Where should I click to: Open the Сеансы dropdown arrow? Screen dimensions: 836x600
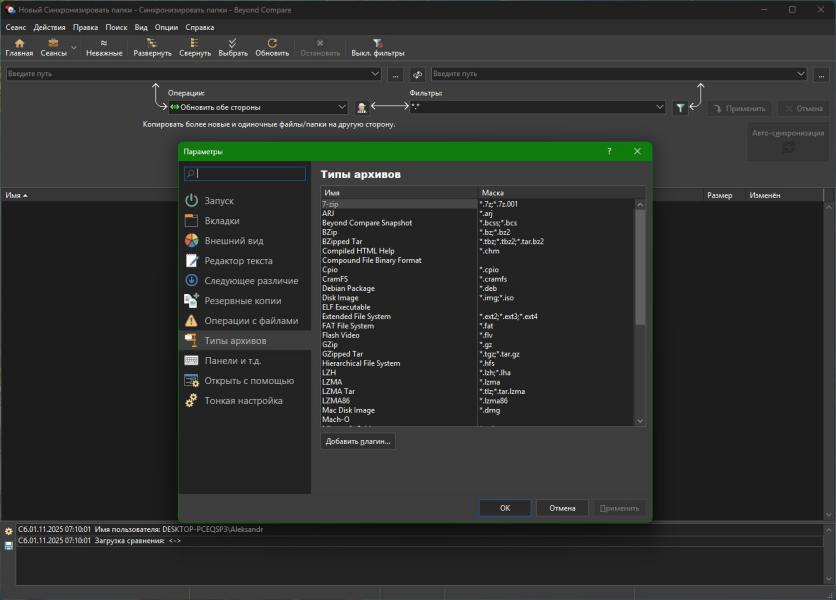click(x=74, y=47)
